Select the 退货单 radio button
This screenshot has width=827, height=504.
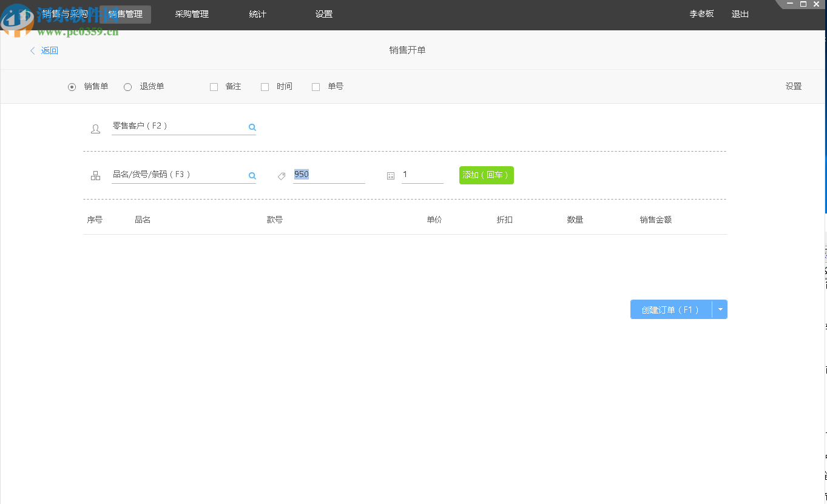click(x=127, y=87)
